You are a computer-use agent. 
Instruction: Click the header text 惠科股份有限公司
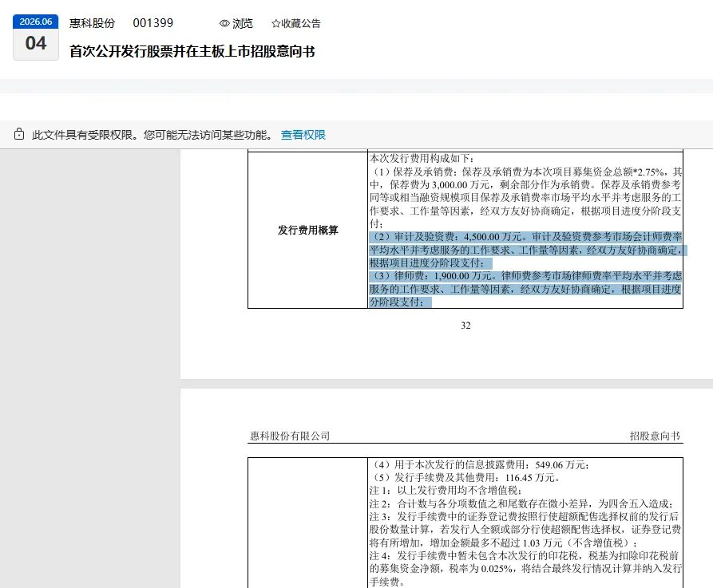point(290,436)
